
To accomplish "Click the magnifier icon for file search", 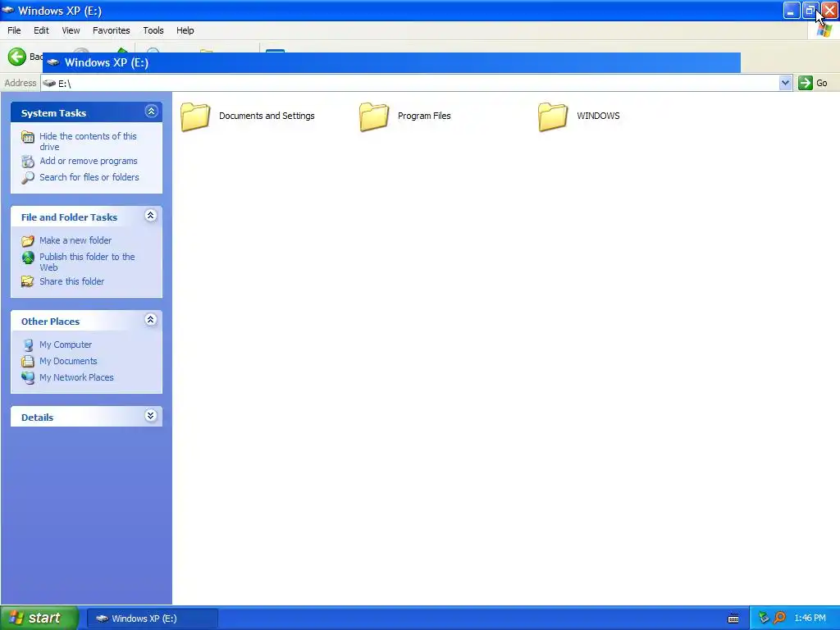I will click(x=28, y=178).
